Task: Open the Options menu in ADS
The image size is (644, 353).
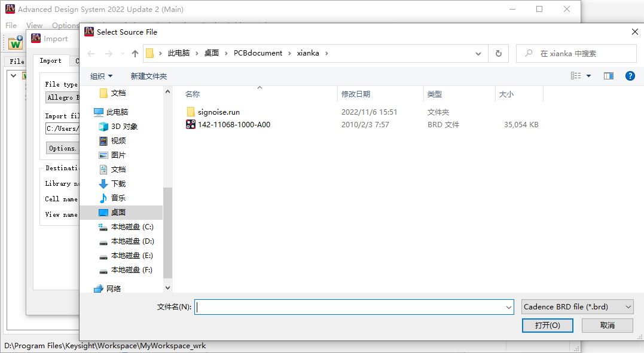Action: click(x=65, y=26)
